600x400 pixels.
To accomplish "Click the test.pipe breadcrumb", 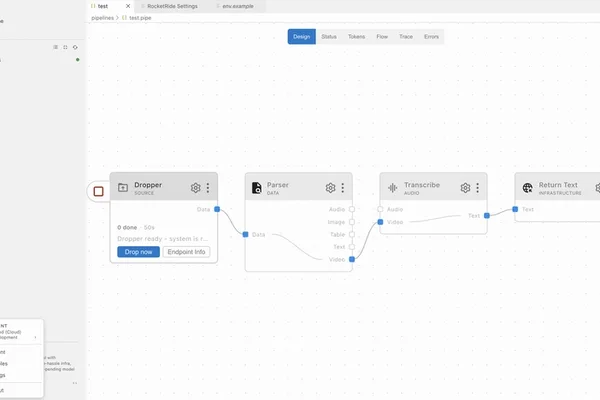I will 140,18.
